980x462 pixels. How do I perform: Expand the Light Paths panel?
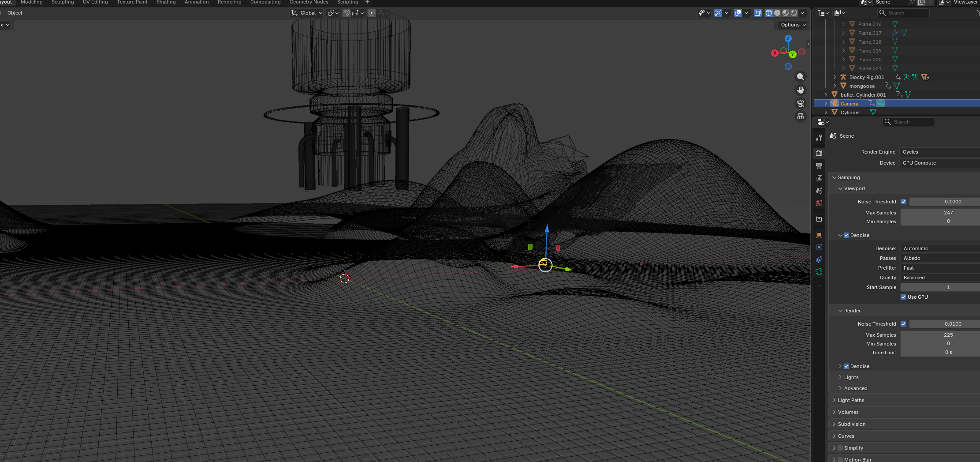pos(851,400)
